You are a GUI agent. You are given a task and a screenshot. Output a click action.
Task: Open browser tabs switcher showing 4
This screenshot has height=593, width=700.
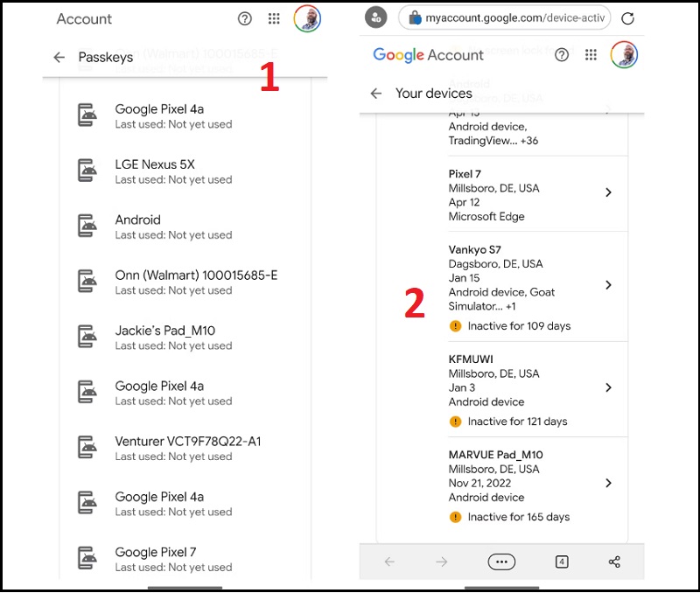point(562,562)
